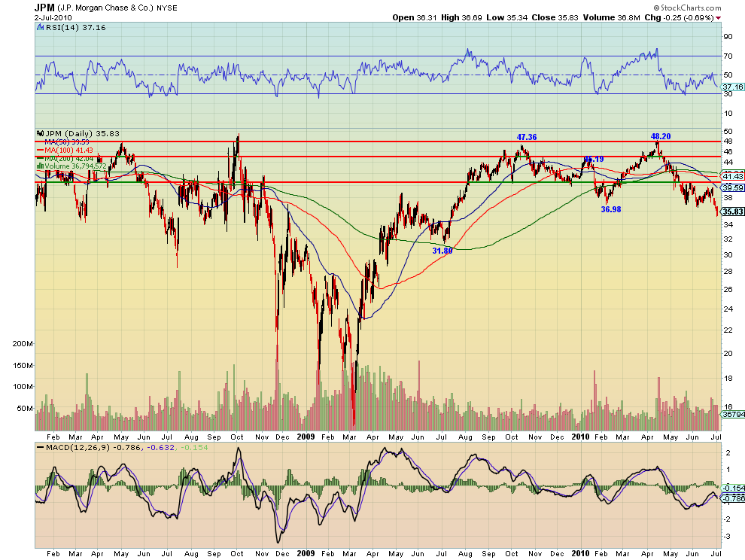Click the 31.80 low annotation
The height and width of the screenshot is (560, 745).
point(442,251)
